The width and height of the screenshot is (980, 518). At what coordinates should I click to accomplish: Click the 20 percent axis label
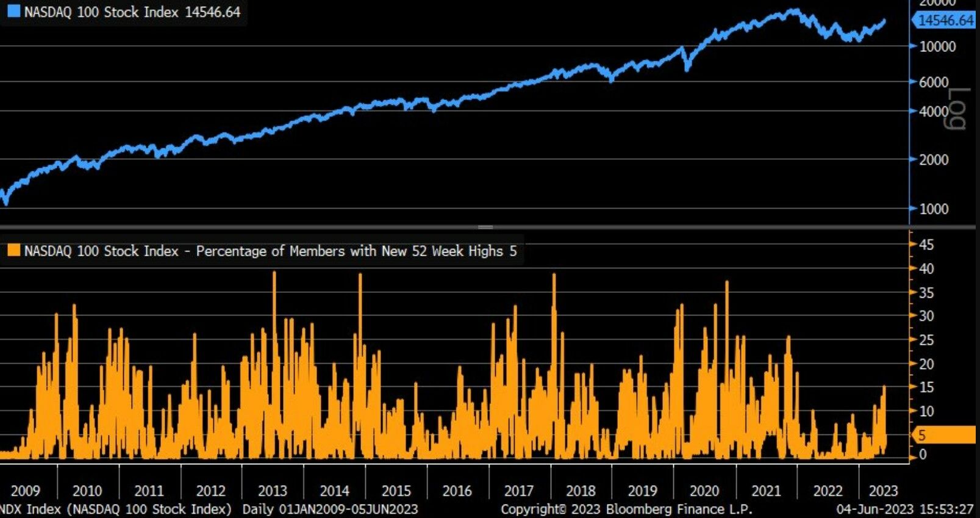(x=926, y=364)
